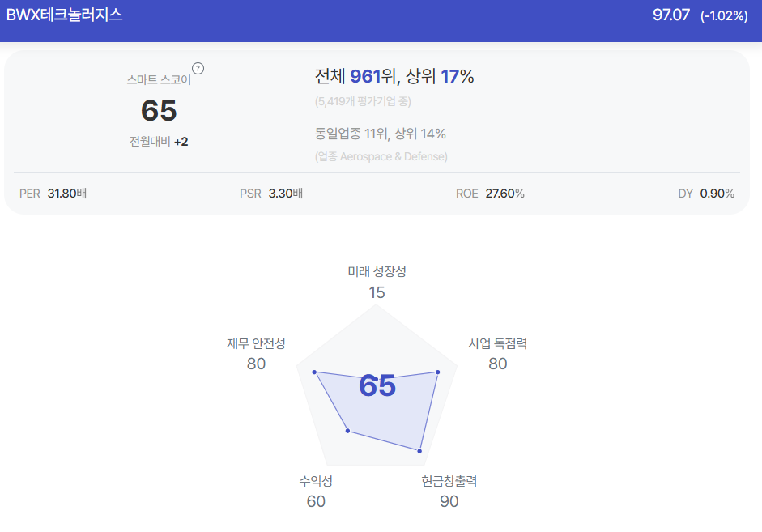762x532 pixels.
Task: Click the overall rank 961위 text
Action: [372, 76]
